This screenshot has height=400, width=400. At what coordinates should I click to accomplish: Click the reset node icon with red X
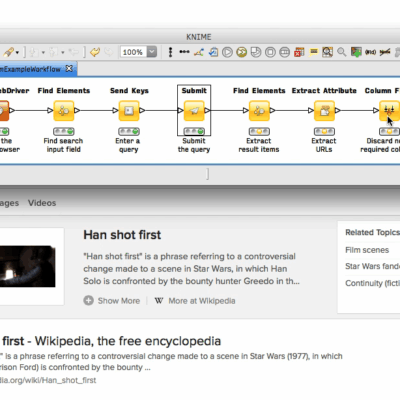[x=299, y=52]
